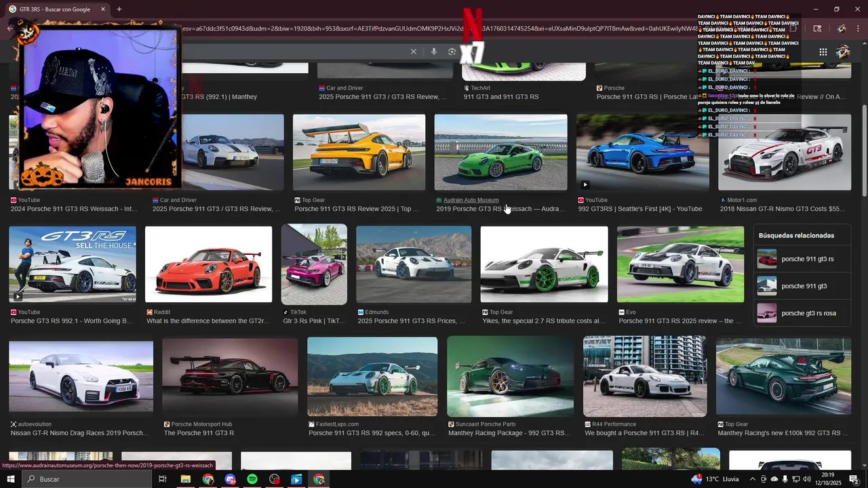The width and height of the screenshot is (868, 488).
Task: Open Google Lens image search icon
Action: [452, 52]
